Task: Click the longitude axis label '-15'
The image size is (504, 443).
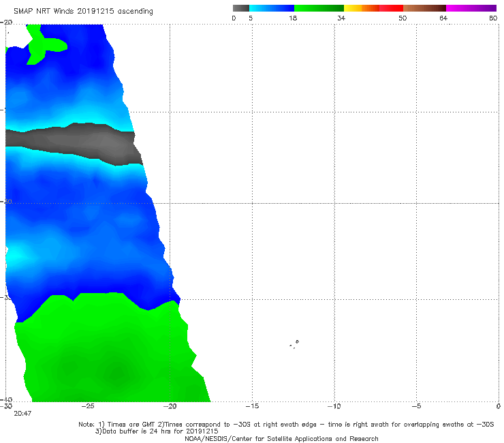Action: (x=252, y=406)
